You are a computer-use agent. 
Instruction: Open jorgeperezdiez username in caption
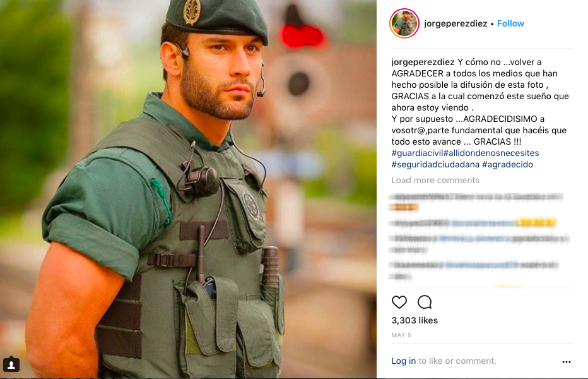(x=423, y=62)
